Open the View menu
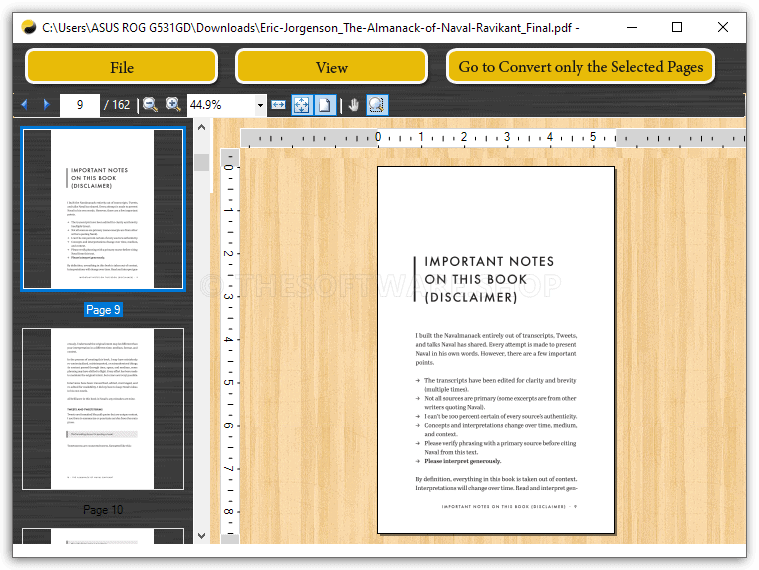 [x=332, y=67]
